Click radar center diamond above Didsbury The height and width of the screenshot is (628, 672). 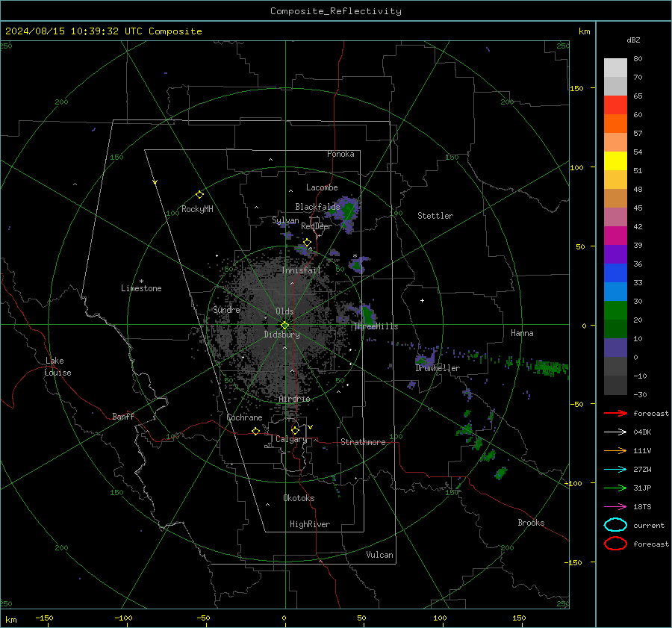284,326
